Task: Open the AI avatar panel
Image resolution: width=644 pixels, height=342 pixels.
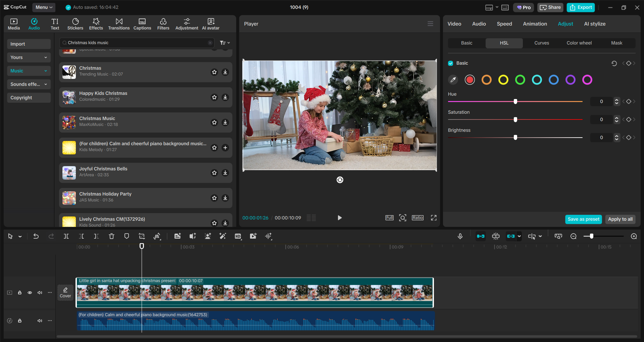Action: click(210, 23)
